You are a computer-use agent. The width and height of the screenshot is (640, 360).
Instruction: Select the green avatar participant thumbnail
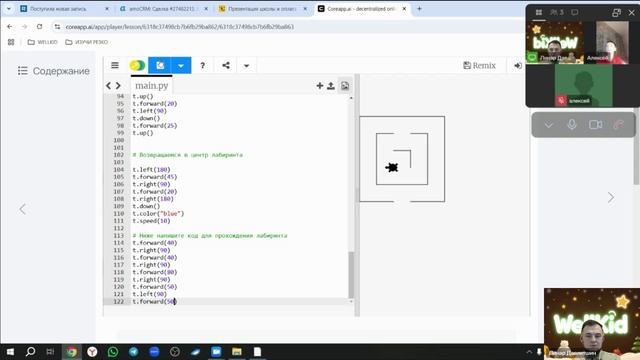[584, 85]
